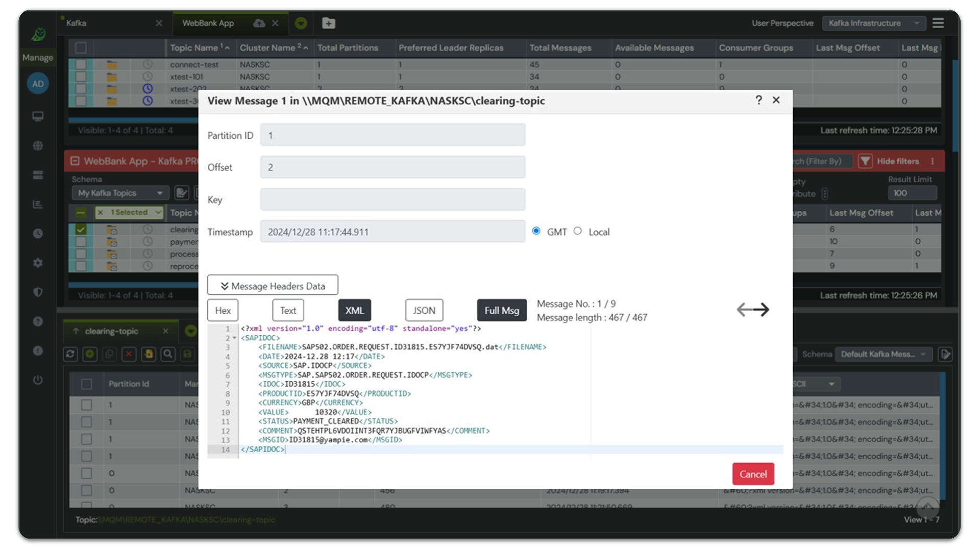Collapse the WebBank App - Kafka panel
980x551 pixels.
coord(75,161)
